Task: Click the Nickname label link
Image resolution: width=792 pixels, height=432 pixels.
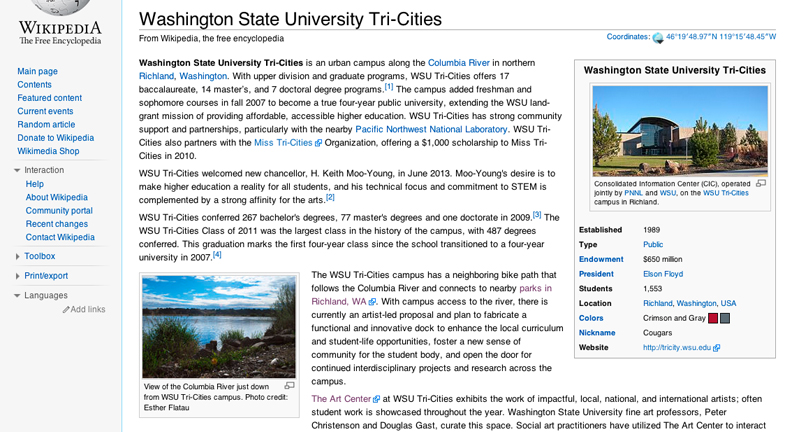Action: pyautogui.click(x=597, y=333)
